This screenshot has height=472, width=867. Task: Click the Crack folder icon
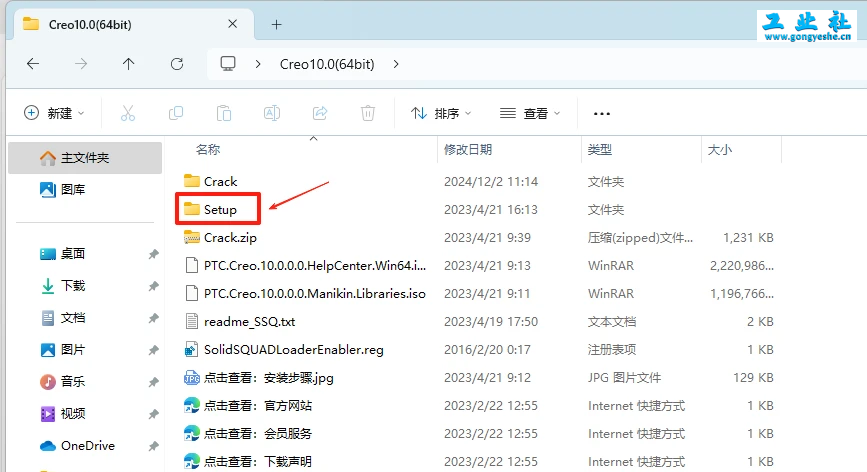(x=192, y=181)
